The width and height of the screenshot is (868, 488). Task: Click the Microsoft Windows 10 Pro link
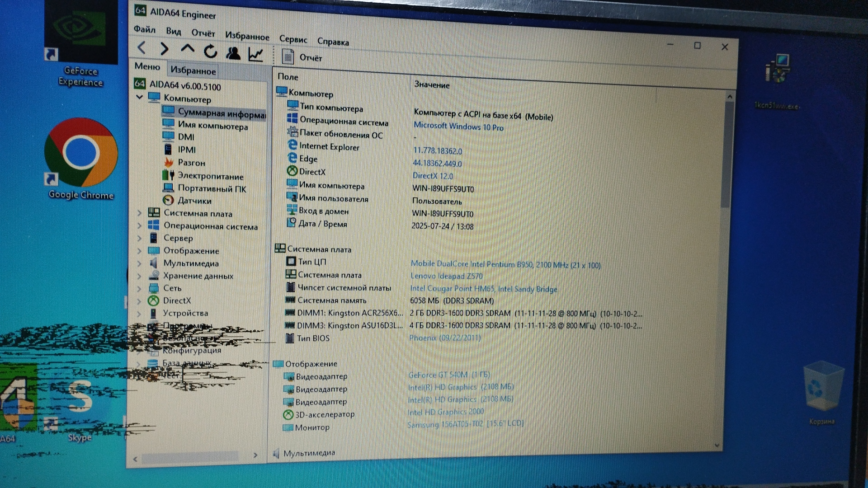tap(458, 127)
